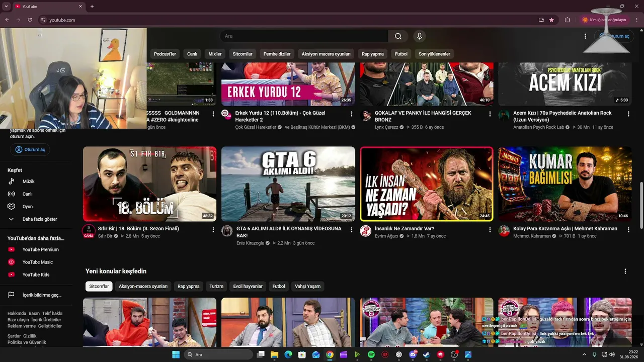The width and height of the screenshot is (644, 362).
Task: Open more options for Kolay Para Kazanma Aşkı
Action: [628, 230]
